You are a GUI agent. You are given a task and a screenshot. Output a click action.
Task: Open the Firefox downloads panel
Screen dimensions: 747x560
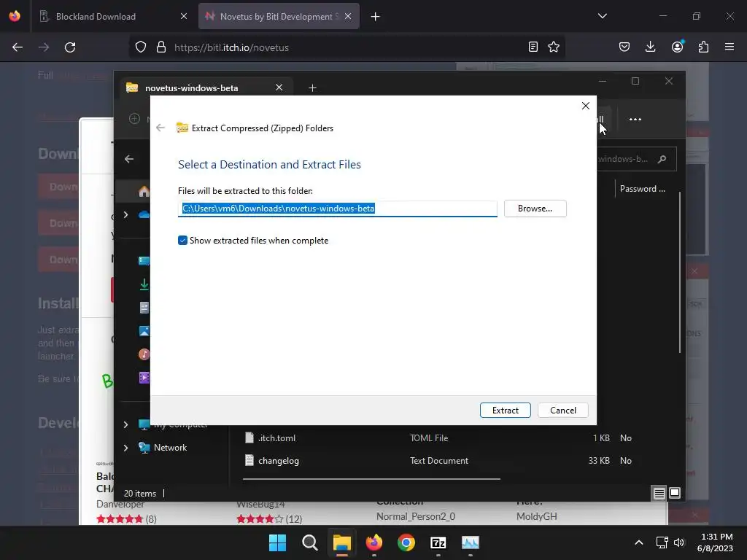(x=650, y=47)
